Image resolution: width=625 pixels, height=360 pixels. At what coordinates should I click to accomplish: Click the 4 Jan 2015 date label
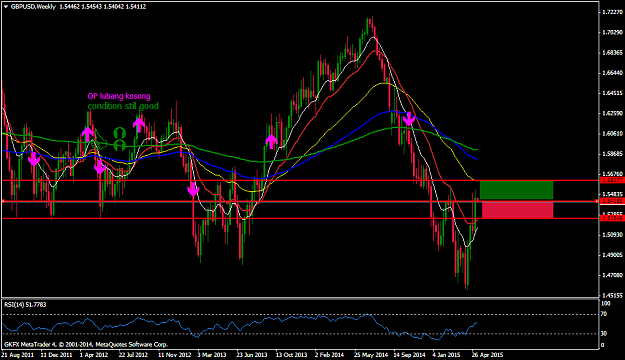click(447, 355)
